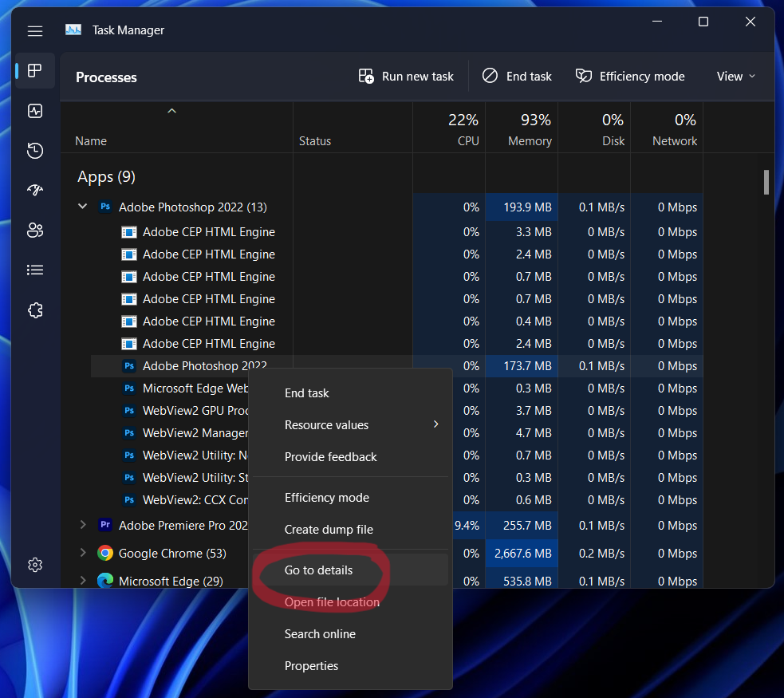Select the 3.3 MB memory cell

click(522, 232)
